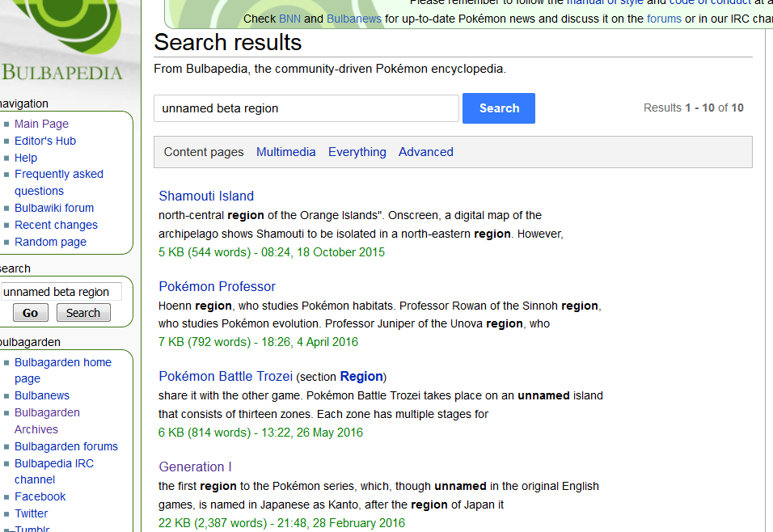Open Bulbagarden home page link
The width and height of the screenshot is (773, 532).
click(x=62, y=370)
